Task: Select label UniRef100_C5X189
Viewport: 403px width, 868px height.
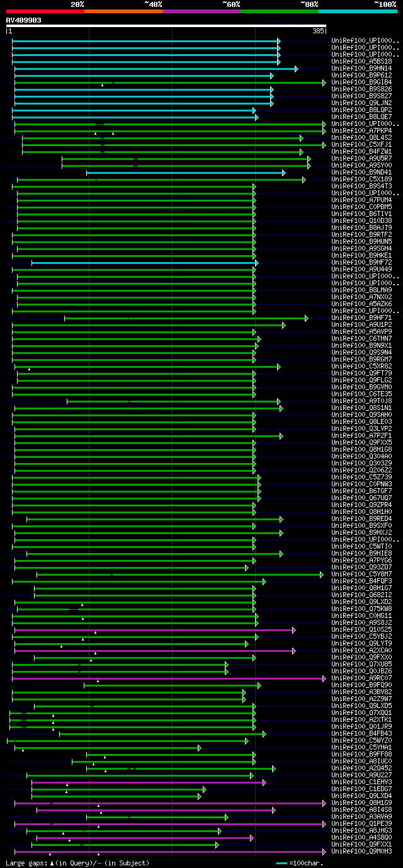Action: (363, 180)
